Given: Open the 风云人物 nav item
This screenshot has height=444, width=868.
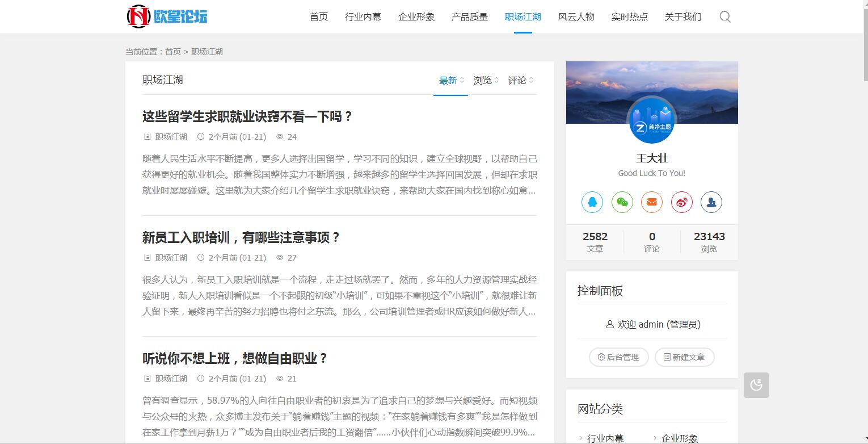Looking at the screenshot, I should 576,16.
